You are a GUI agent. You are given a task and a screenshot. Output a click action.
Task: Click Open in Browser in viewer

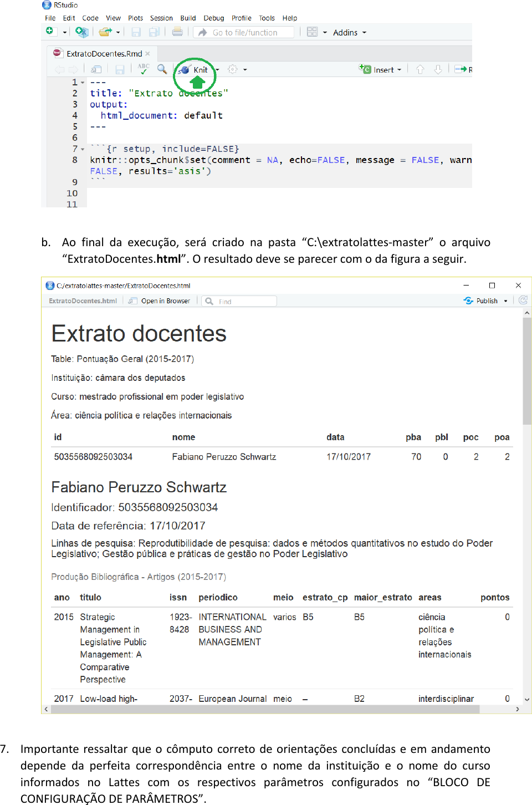coord(165,301)
